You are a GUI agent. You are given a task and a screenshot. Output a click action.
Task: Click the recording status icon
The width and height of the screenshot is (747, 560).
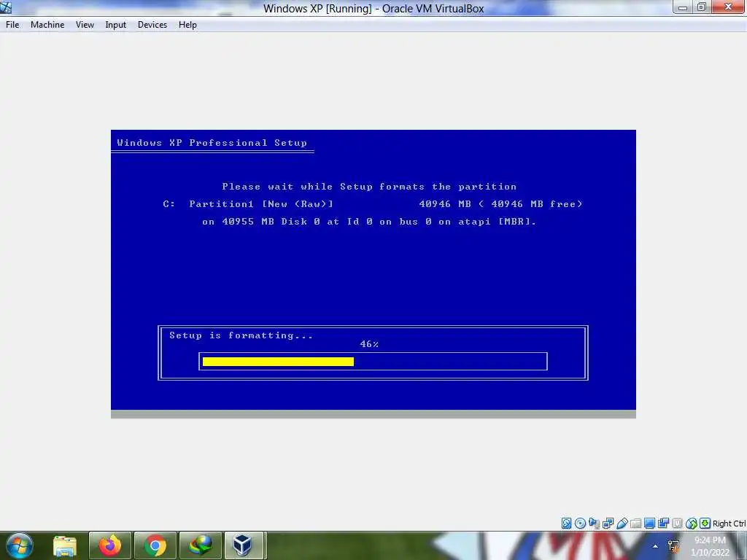pyautogui.click(x=663, y=524)
